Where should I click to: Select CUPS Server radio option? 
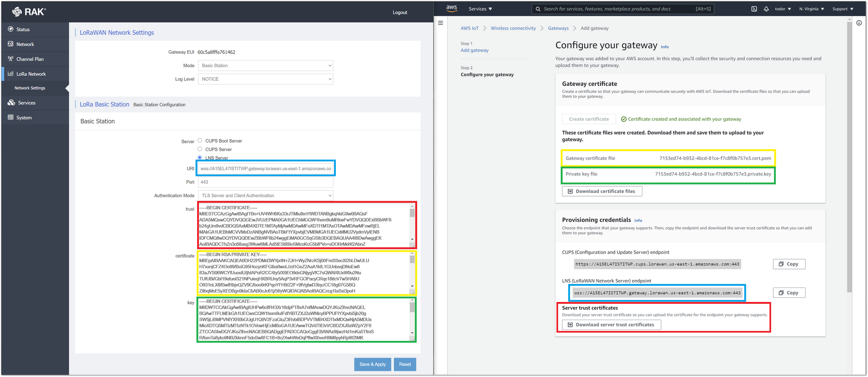200,149
